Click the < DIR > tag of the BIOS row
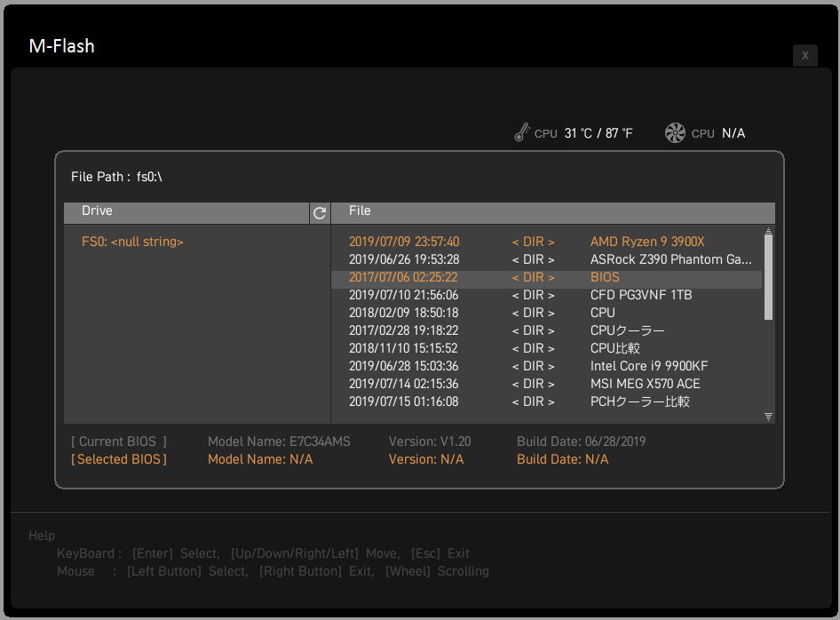840x620 pixels. [x=533, y=277]
